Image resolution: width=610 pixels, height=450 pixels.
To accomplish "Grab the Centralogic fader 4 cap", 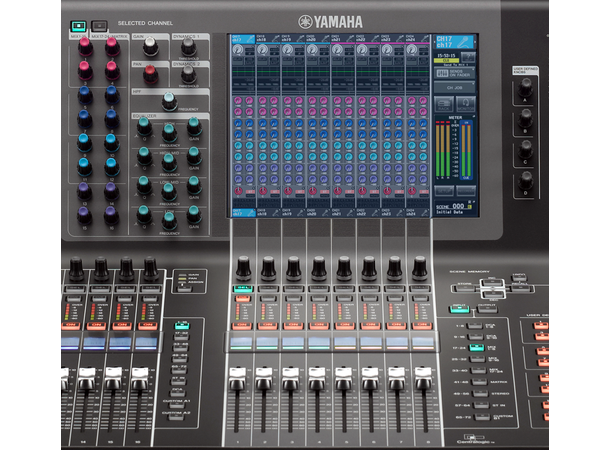I will (317, 378).
